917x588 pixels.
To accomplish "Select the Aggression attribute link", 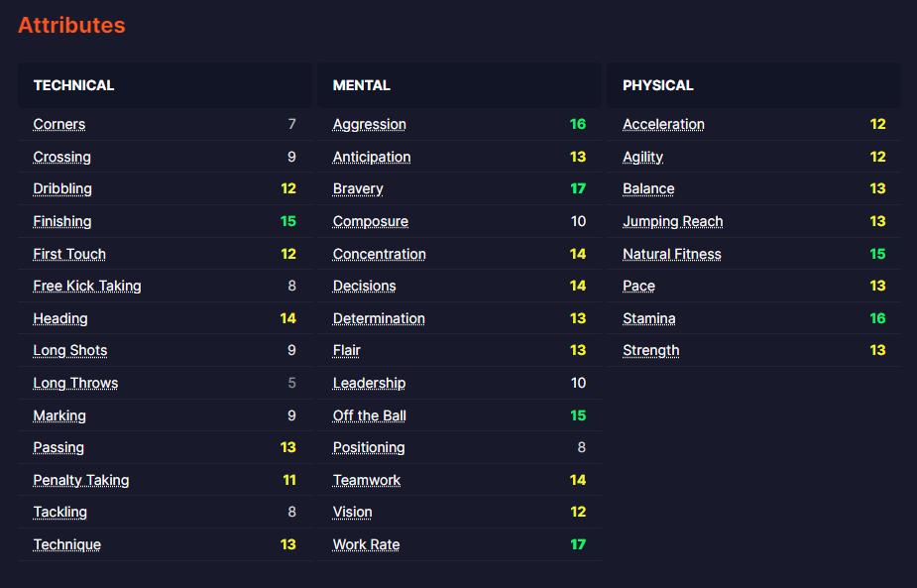I will 370,124.
